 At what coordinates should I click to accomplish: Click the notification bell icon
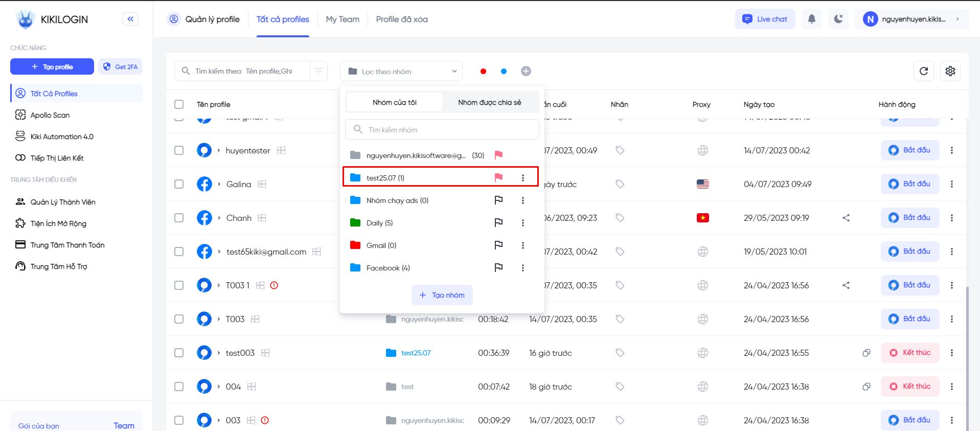pos(811,19)
